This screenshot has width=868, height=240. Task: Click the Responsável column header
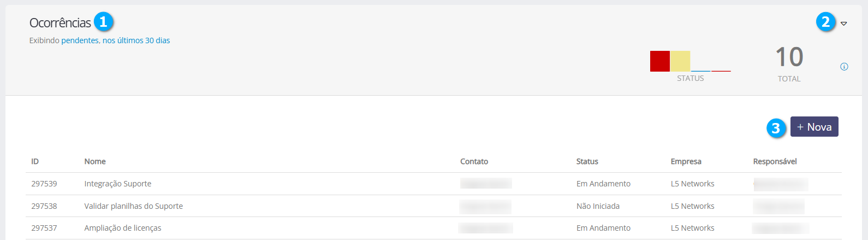(x=775, y=161)
